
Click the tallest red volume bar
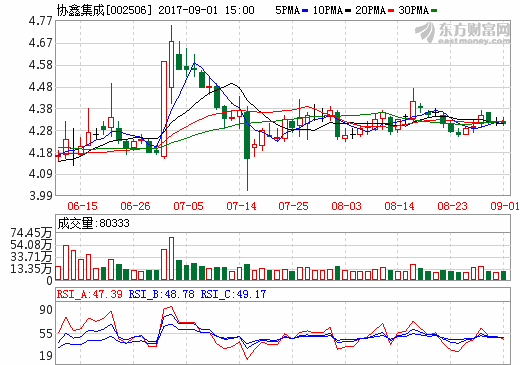coord(171,259)
